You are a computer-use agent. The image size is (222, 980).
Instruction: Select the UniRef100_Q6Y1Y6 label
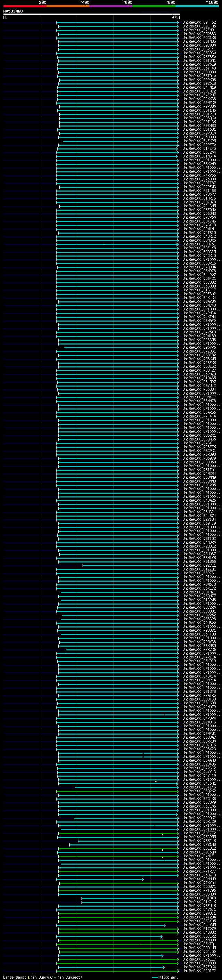coord(199,787)
